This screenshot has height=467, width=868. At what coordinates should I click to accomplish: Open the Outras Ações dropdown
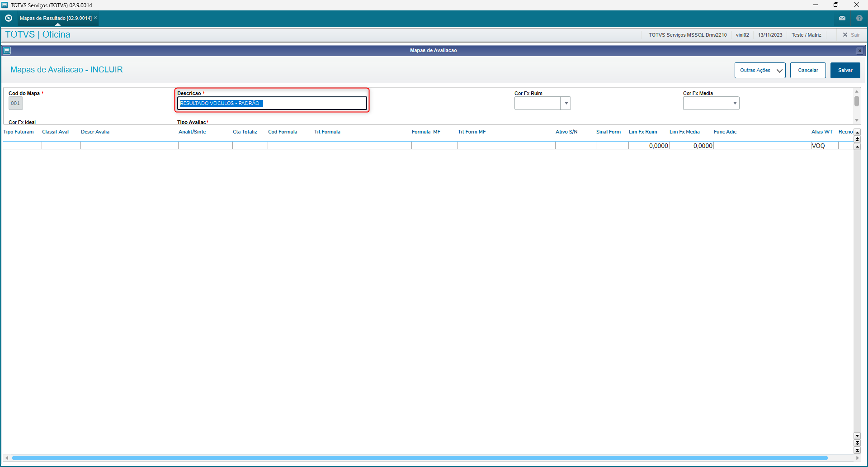click(x=760, y=70)
